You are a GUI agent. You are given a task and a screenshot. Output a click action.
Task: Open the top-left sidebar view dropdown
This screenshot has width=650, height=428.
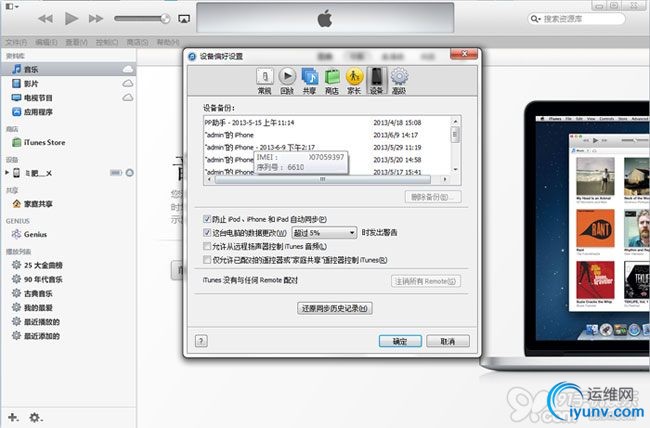pos(11,7)
